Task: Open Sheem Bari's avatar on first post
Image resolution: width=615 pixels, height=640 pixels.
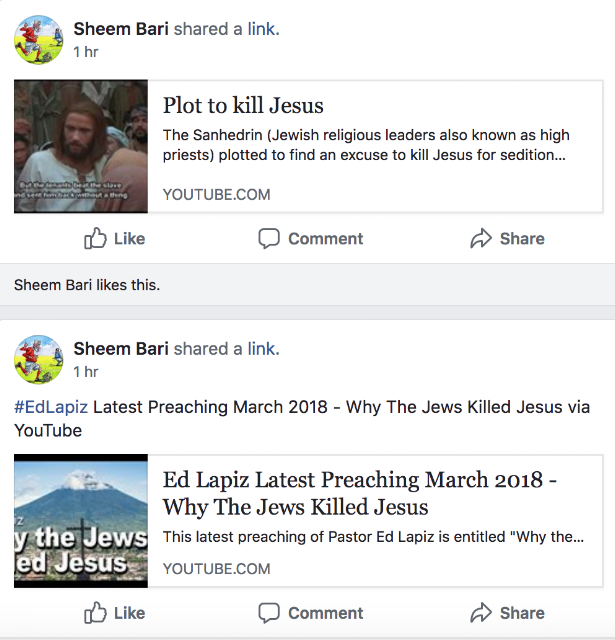Action: tap(38, 40)
